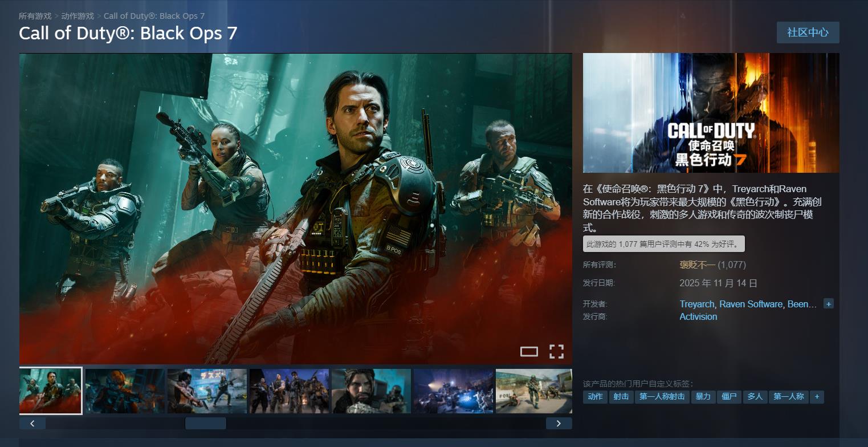The height and width of the screenshot is (447, 868).
Task: Open Raven Software developer page
Action: [751, 304]
